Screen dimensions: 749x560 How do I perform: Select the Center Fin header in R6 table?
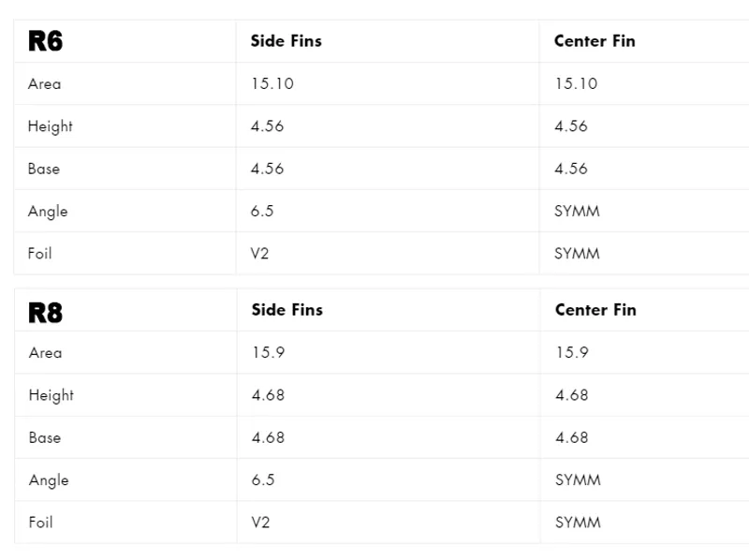[x=595, y=41]
